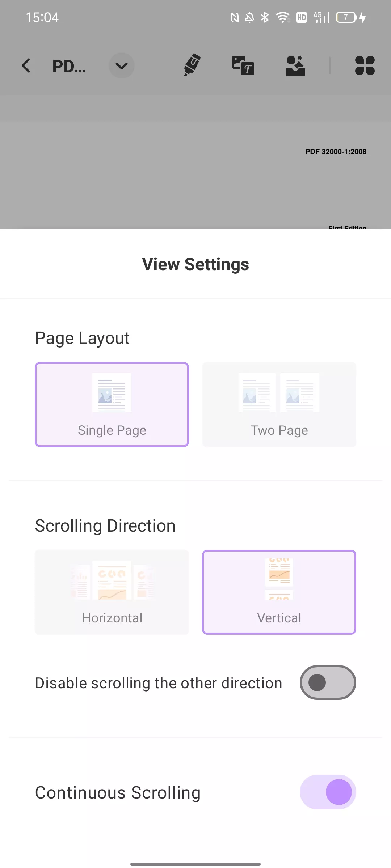Open the four-dot more tools menu
The height and width of the screenshot is (868, 391).
point(365,65)
